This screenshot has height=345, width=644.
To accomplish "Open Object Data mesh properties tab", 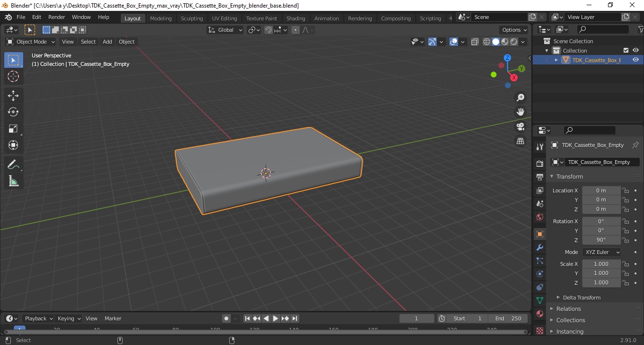I will pyautogui.click(x=540, y=300).
